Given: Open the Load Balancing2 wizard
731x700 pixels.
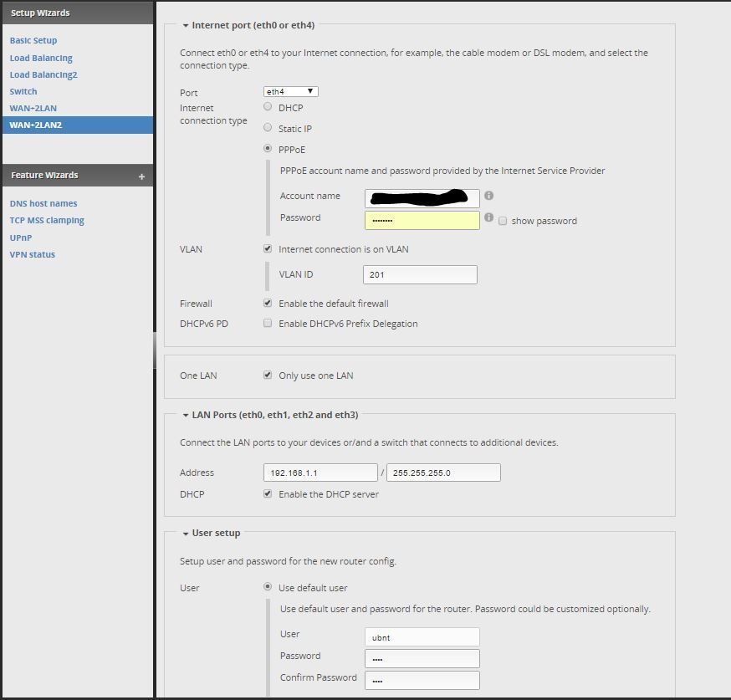Looking at the screenshot, I should [x=43, y=74].
